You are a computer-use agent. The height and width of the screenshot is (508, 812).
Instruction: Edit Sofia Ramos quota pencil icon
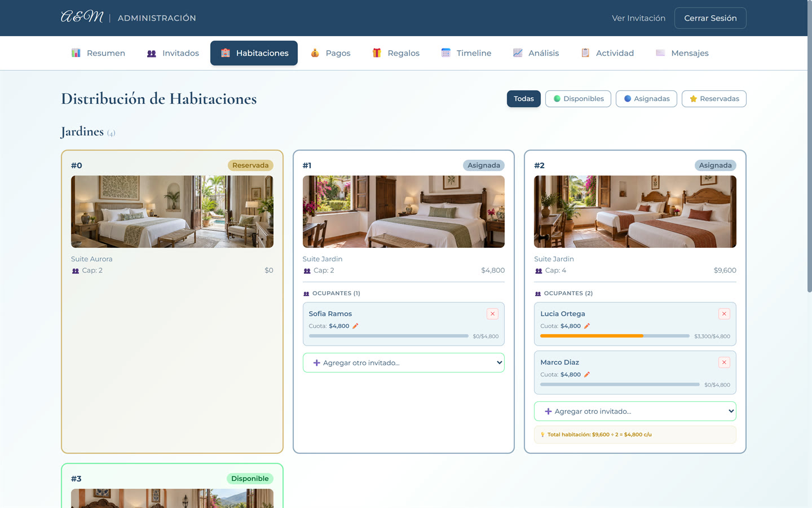pos(355,326)
